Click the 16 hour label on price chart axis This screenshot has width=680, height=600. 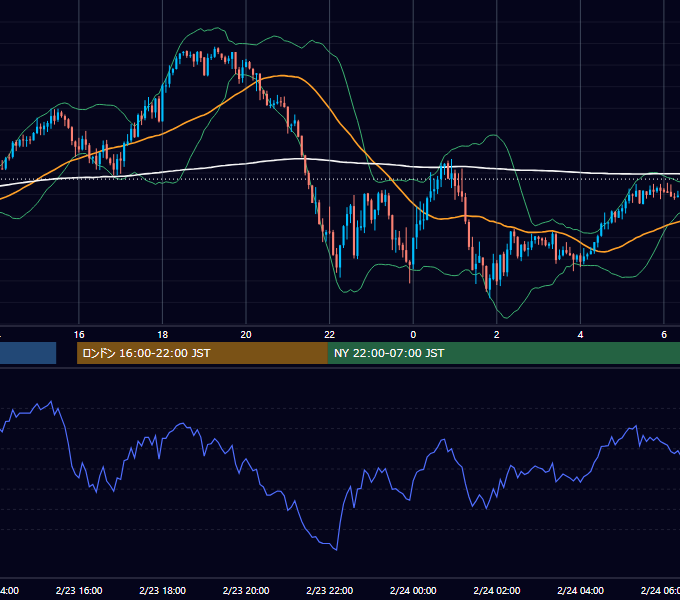[x=79, y=335]
